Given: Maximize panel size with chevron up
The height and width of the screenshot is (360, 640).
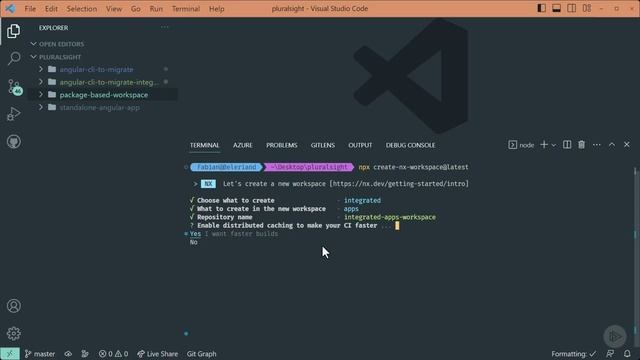Looking at the screenshot, I should (612, 144).
